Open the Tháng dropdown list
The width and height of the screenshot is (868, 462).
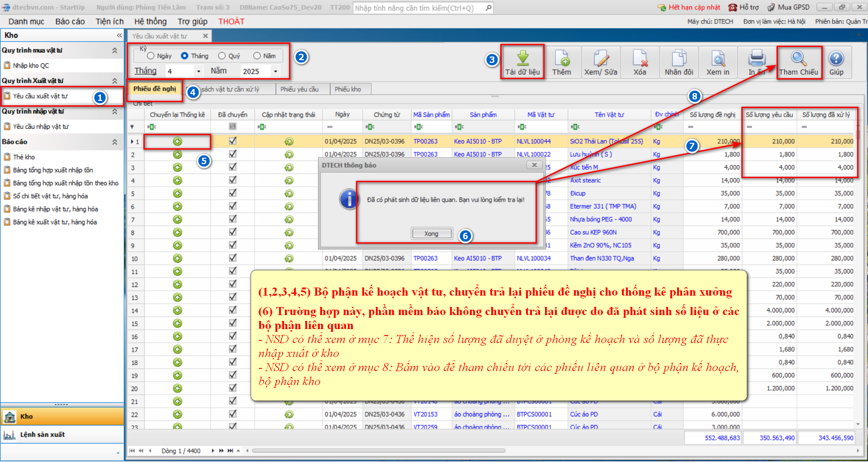click(199, 71)
